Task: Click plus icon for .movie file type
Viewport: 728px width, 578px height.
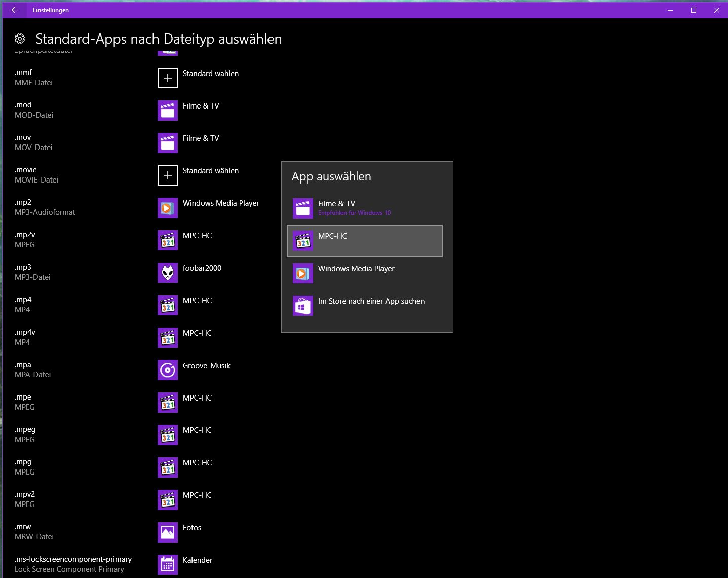Action: point(168,175)
